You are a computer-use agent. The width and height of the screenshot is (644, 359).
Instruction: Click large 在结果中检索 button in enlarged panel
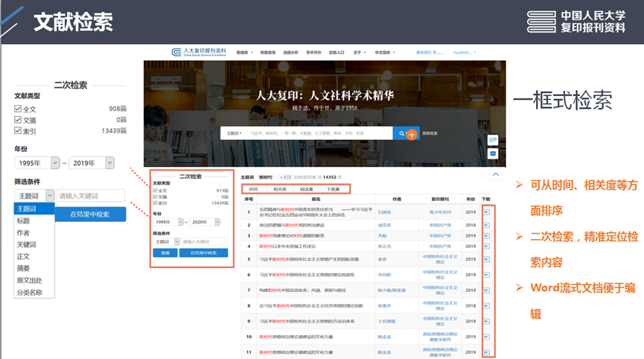(90, 215)
